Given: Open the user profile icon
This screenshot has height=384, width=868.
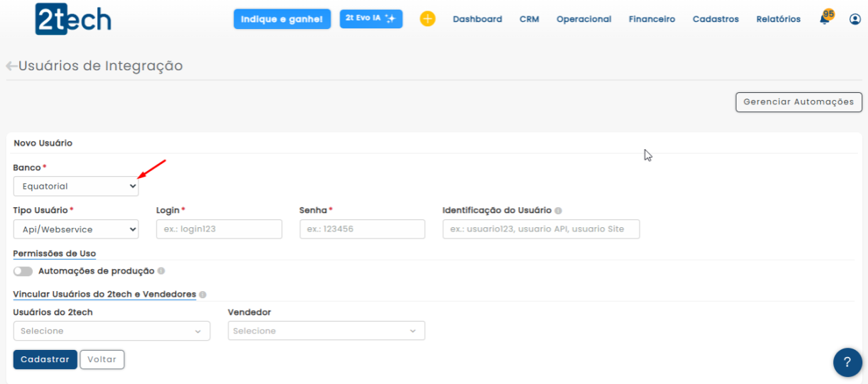Looking at the screenshot, I should [855, 19].
